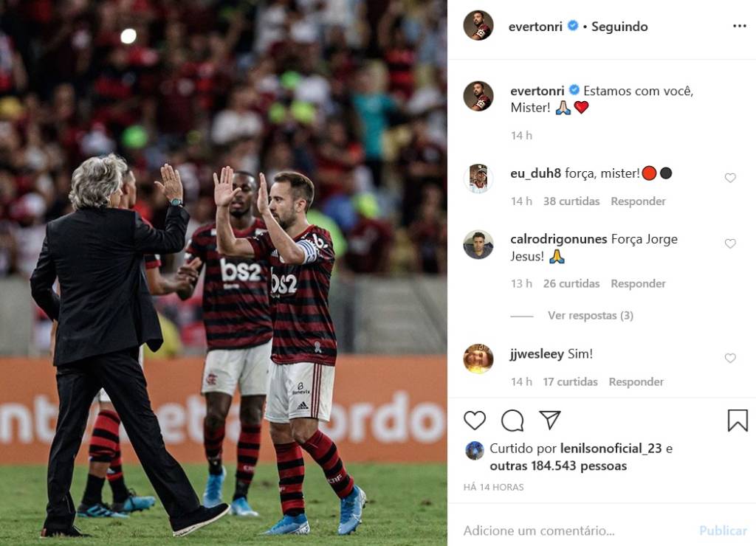Reply to calrodrigonunes comment
The height and width of the screenshot is (546, 756).
[x=638, y=283]
